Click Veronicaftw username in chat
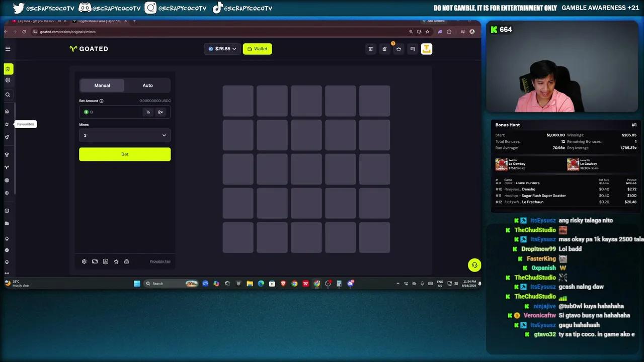This screenshot has height=362, width=644. coord(539,315)
